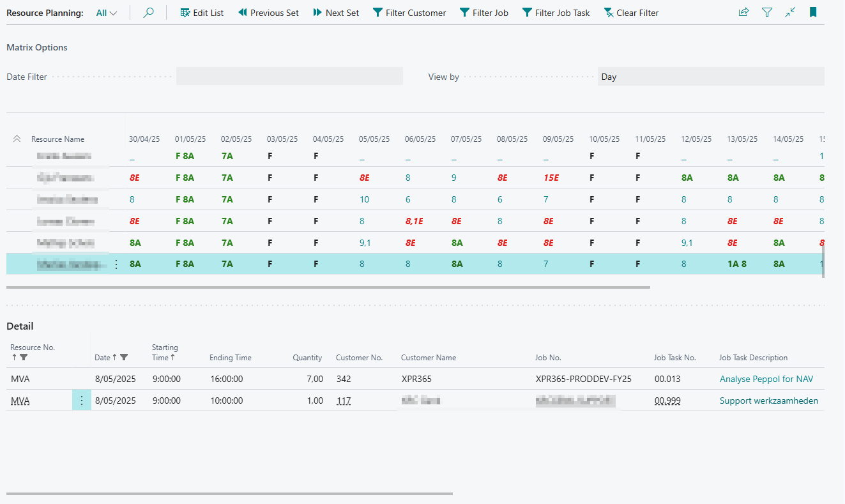The image size is (845, 504).
Task: Toggle the filter pane funnel icon
Action: pos(767,13)
